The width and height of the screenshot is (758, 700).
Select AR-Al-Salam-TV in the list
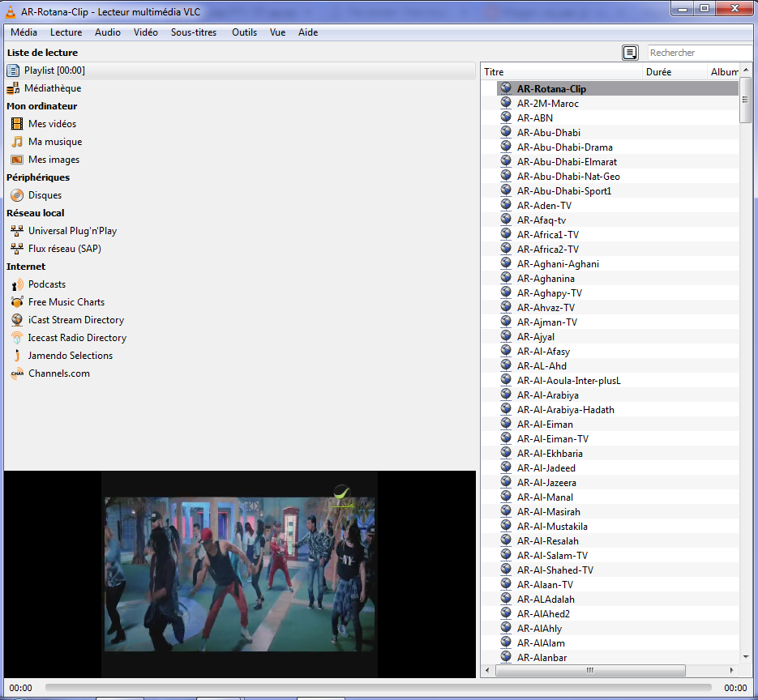click(x=617, y=556)
